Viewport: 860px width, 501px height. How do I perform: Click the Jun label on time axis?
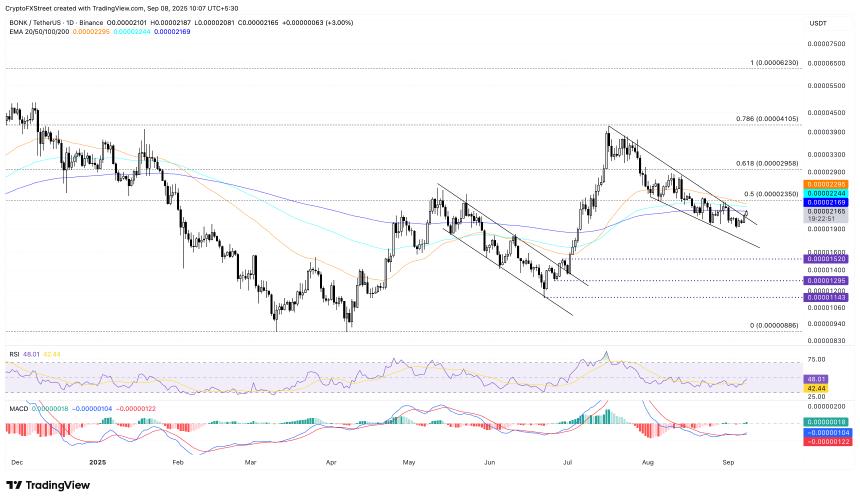click(489, 463)
